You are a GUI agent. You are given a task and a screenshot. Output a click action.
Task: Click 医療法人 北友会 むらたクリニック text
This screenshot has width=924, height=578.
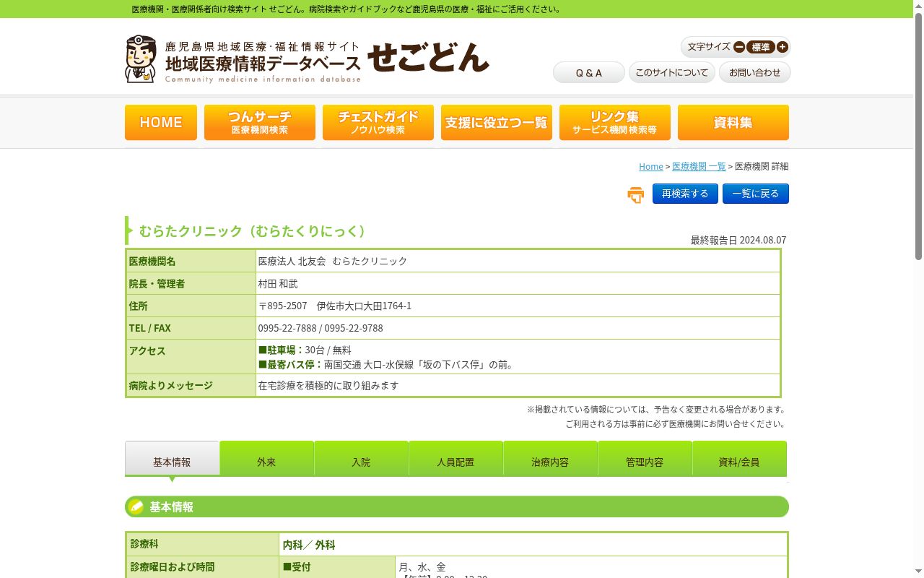tap(333, 261)
